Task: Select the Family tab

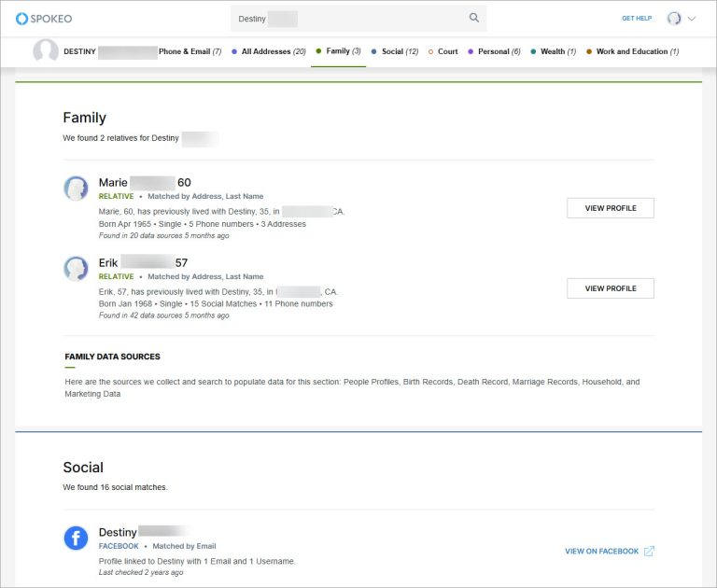Action: [x=338, y=51]
